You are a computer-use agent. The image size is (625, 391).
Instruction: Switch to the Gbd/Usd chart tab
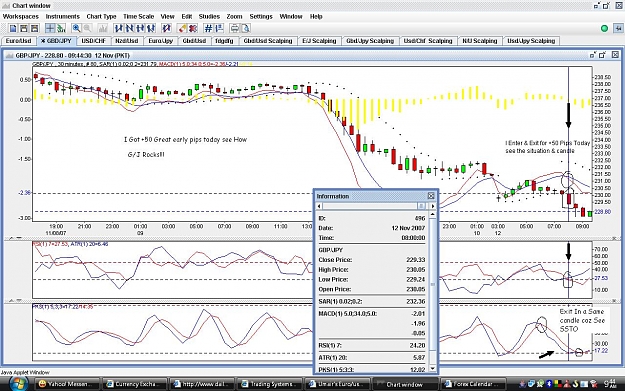(194, 41)
